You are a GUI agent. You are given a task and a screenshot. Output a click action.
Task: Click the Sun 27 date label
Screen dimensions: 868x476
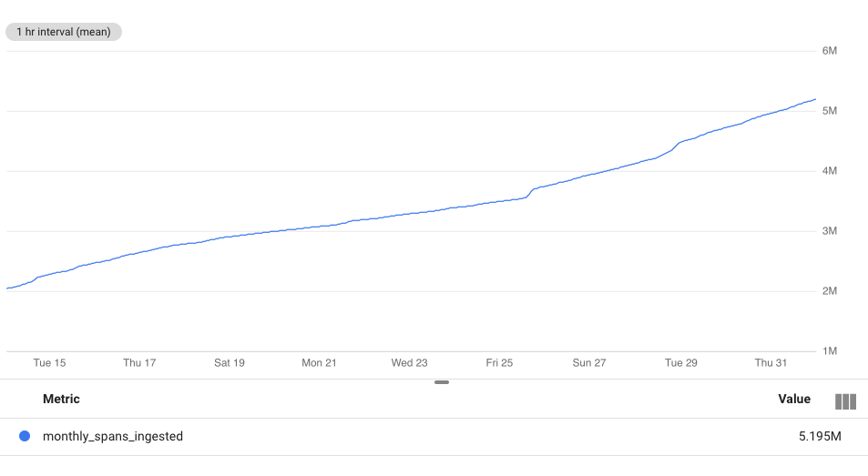click(x=589, y=362)
